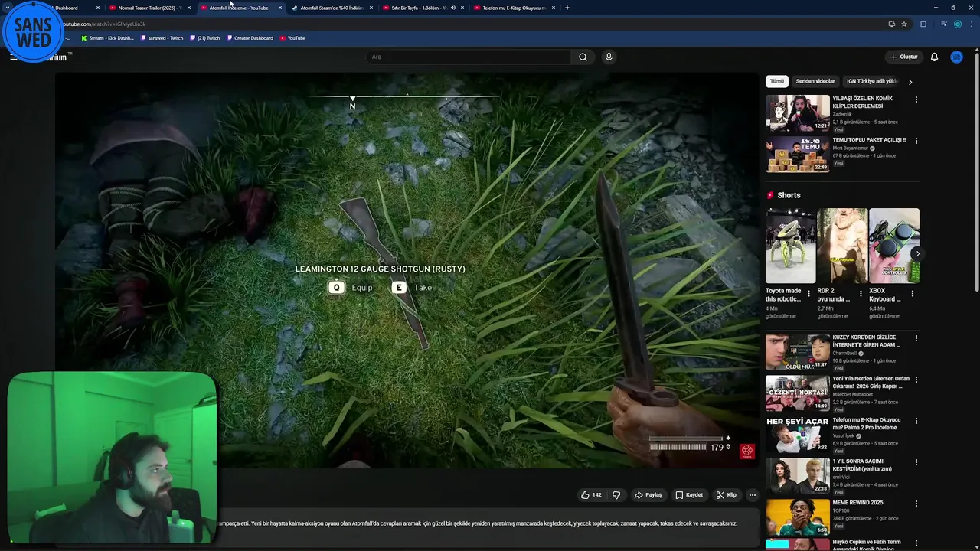Open options for KUZEY KORE'DEN video
This screenshot has width=980, height=551.
916,338
